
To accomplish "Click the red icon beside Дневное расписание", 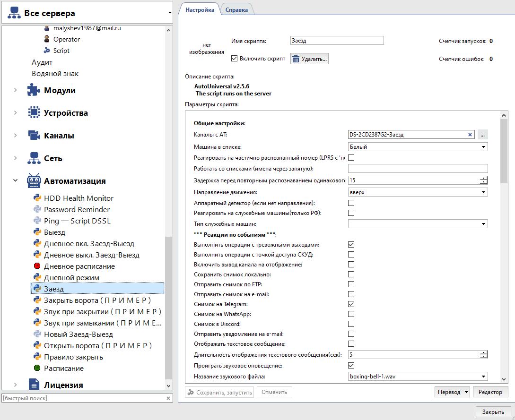I will click(37, 266).
